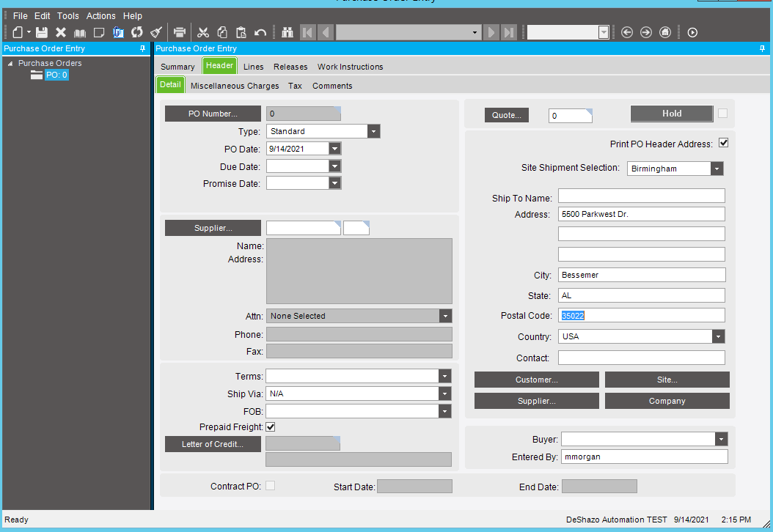Undo with the curved arrow icon
The image size is (773, 532).
click(260, 32)
